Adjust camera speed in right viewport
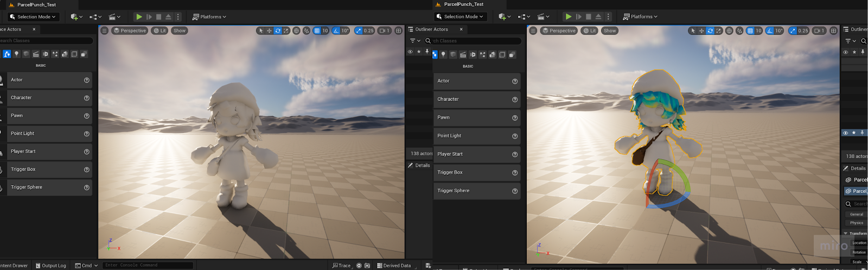Screen dimensions: 868x270 (x=819, y=31)
